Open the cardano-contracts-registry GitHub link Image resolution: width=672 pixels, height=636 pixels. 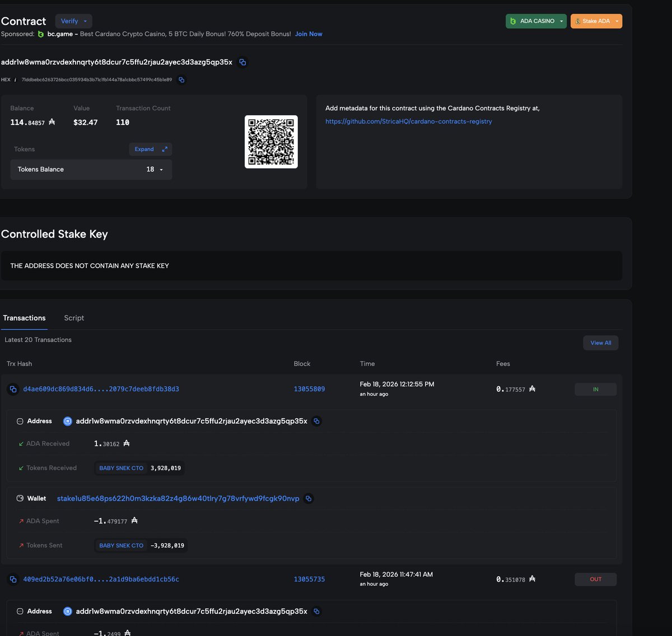click(409, 121)
